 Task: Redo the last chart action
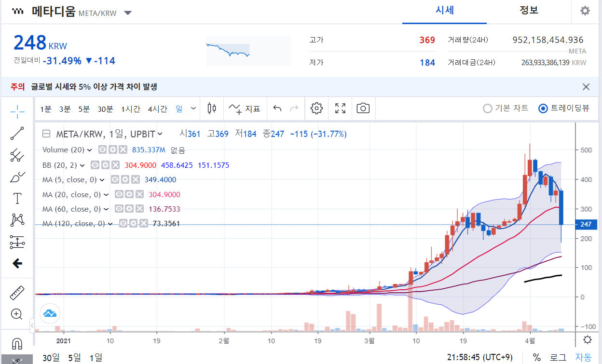pyautogui.click(x=294, y=108)
